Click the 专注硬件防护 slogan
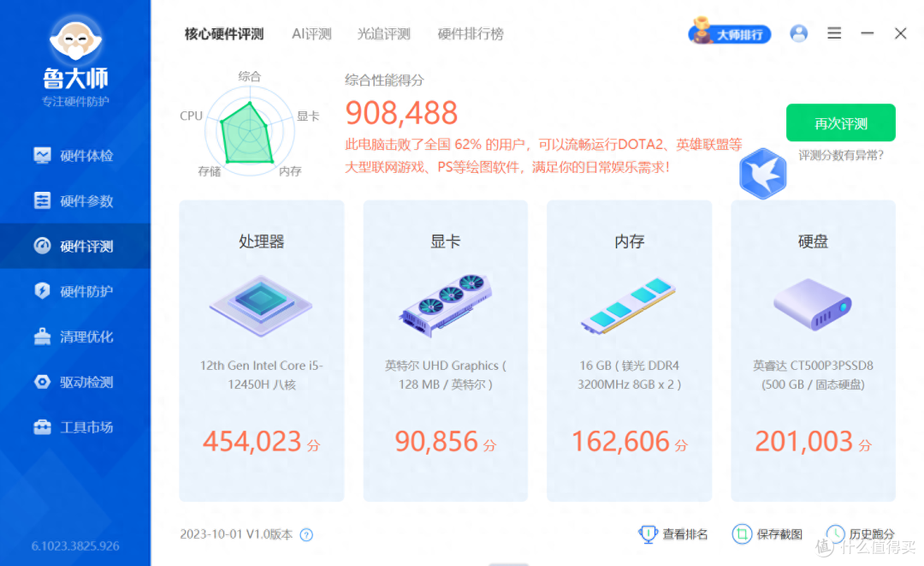Image resolution: width=924 pixels, height=566 pixels. point(75,101)
